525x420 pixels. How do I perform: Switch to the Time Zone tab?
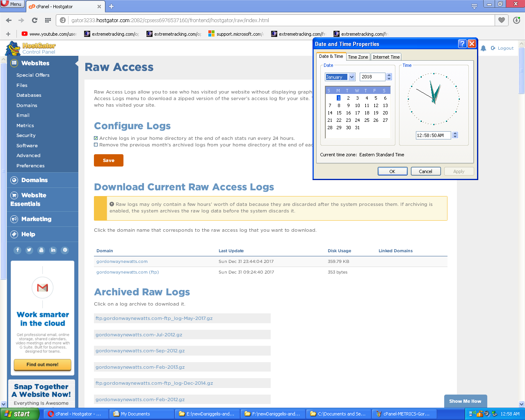click(x=358, y=57)
